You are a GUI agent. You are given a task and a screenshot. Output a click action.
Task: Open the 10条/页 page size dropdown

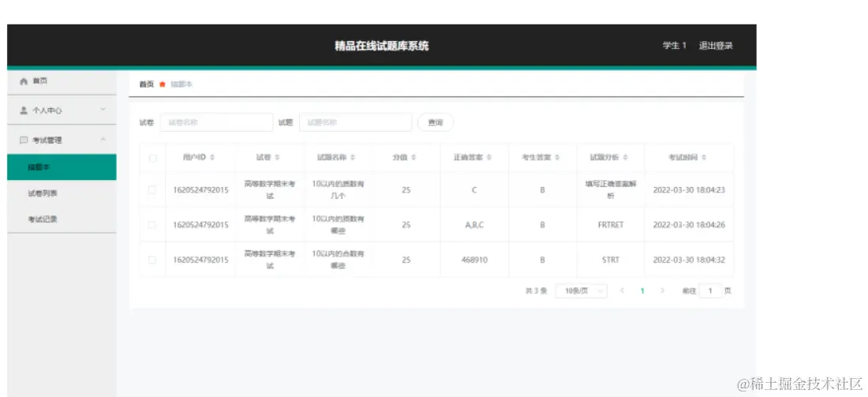pyautogui.click(x=582, y=290)
